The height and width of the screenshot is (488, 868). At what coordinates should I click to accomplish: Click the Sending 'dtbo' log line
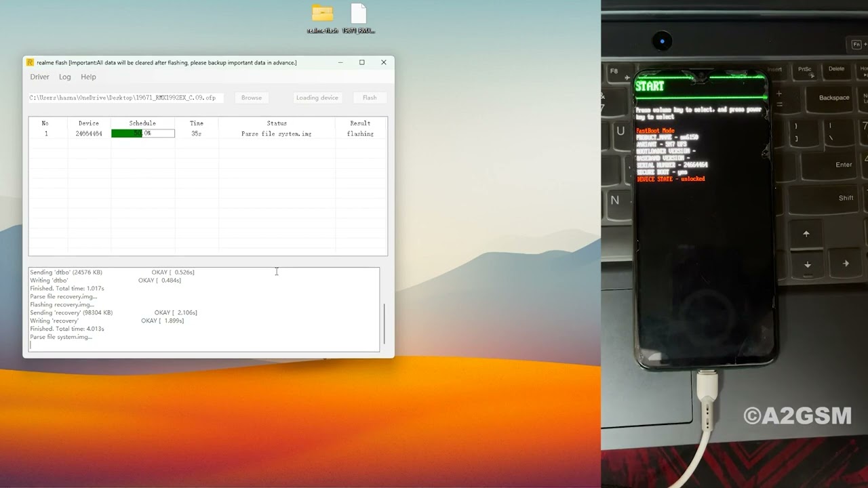[x=112, y=272]
